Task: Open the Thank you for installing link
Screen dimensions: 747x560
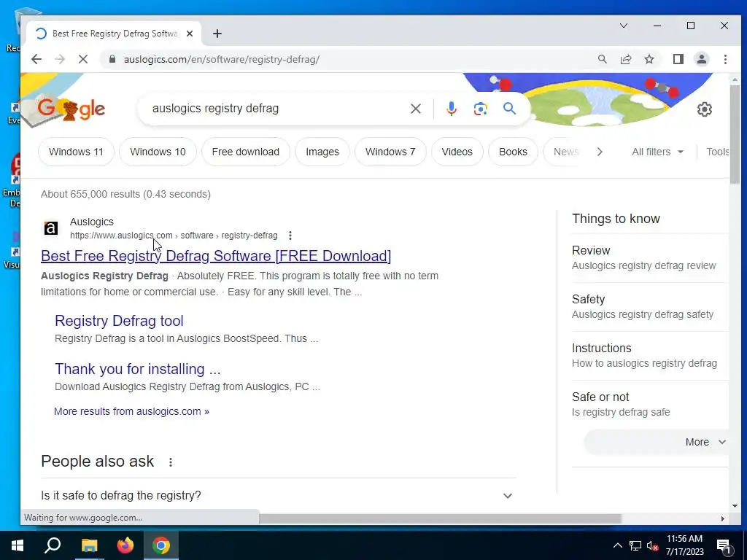Action: point(138,368)
